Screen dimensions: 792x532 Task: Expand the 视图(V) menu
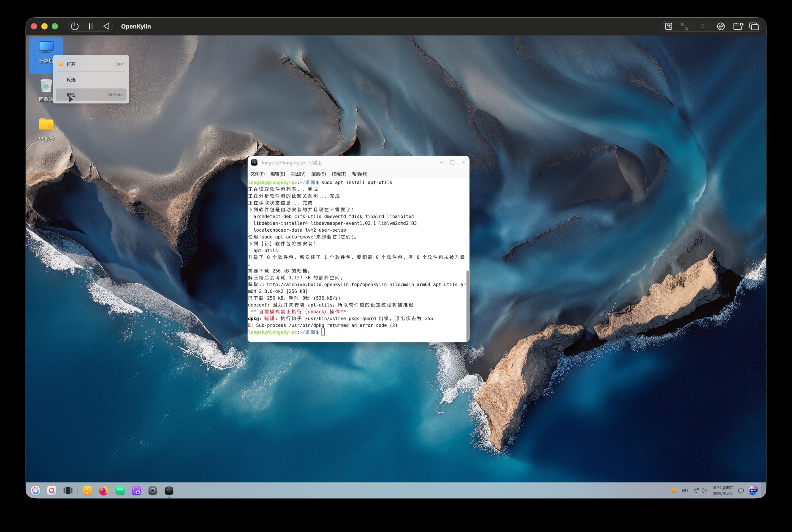pyautogui.click(x=298, y=174)
